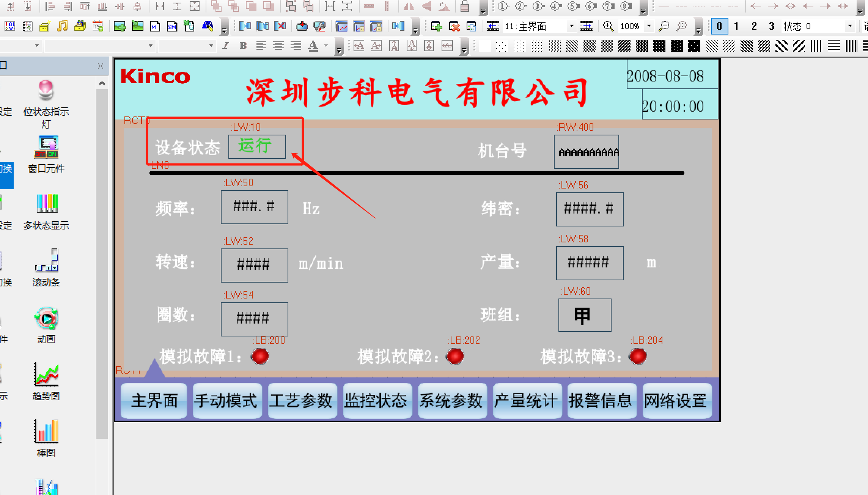Click the make same size icon
The width and height of the screenshot is (868, 495).
click(x=195, y=6)
